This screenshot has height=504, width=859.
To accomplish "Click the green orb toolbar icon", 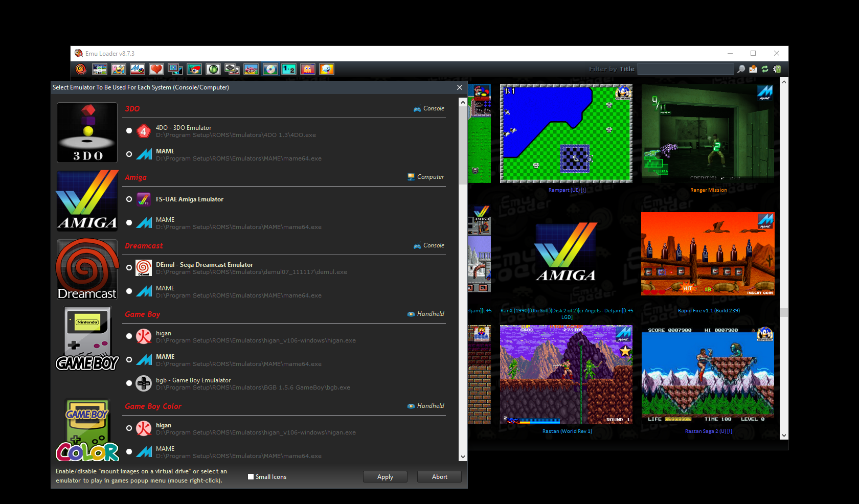I will [x=213, y=69].
